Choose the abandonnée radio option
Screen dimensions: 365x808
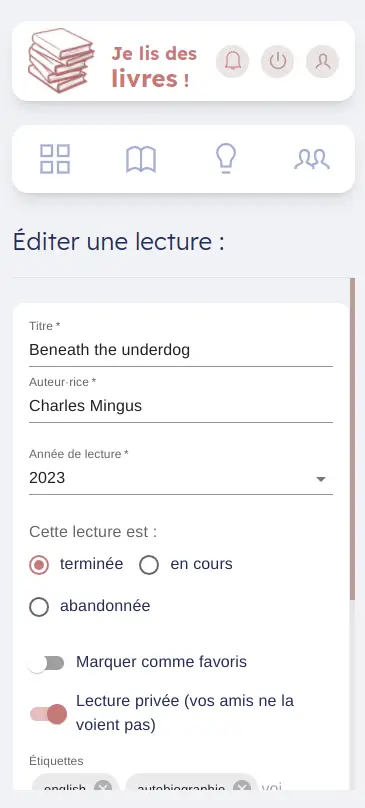(39, 607)
